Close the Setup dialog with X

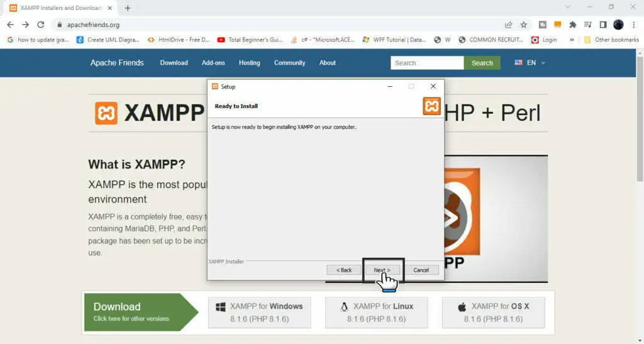point(433,86)
